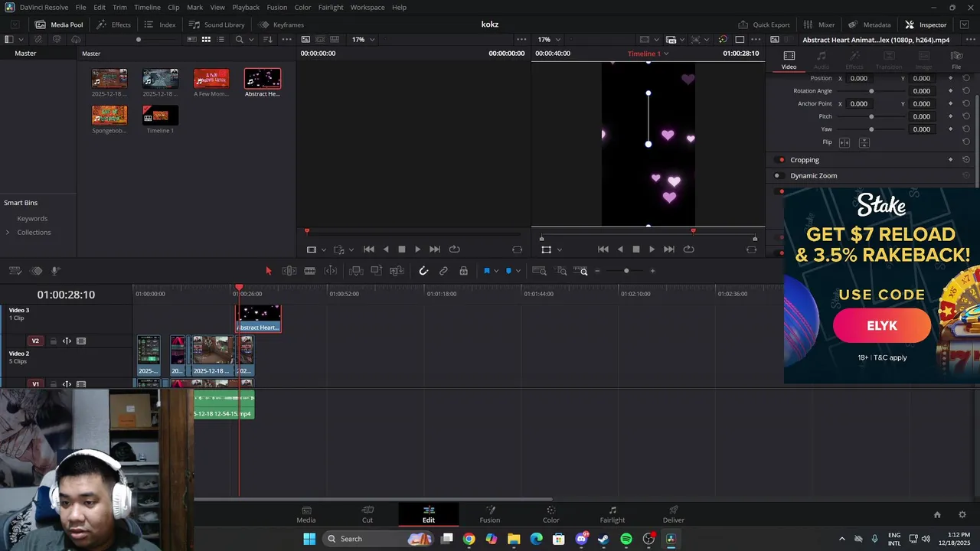Click the replace clip icon in timeline toolbar
980x551 pixels.
coord(397,271)
